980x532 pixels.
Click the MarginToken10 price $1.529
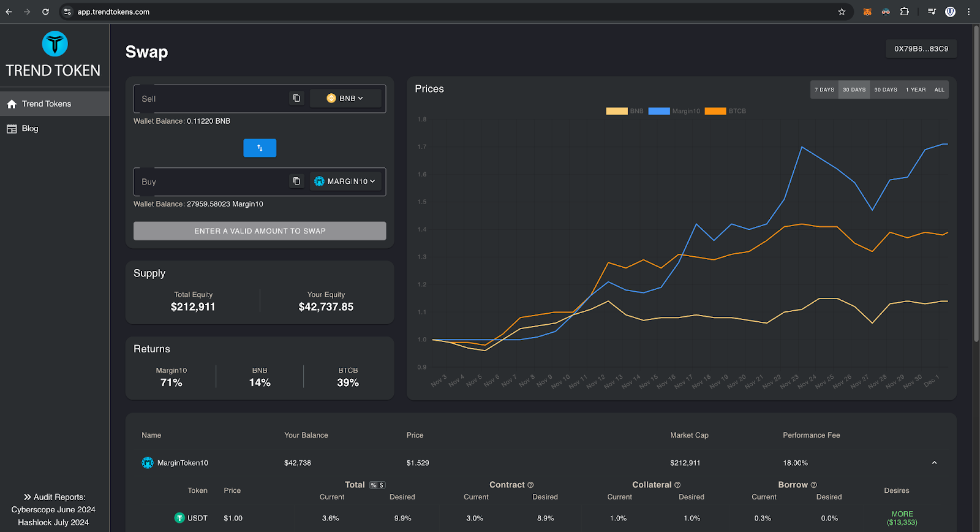418,463
